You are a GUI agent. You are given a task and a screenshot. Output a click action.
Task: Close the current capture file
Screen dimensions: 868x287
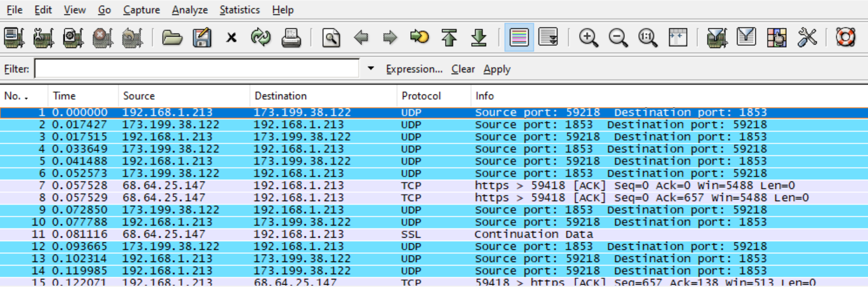tap(231, 38)
